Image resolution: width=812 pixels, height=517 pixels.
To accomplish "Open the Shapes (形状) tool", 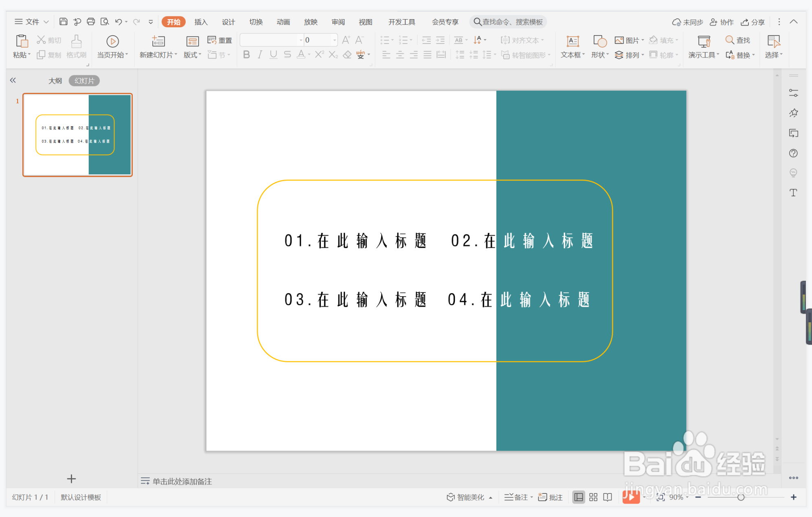I will tap(599, 46).
